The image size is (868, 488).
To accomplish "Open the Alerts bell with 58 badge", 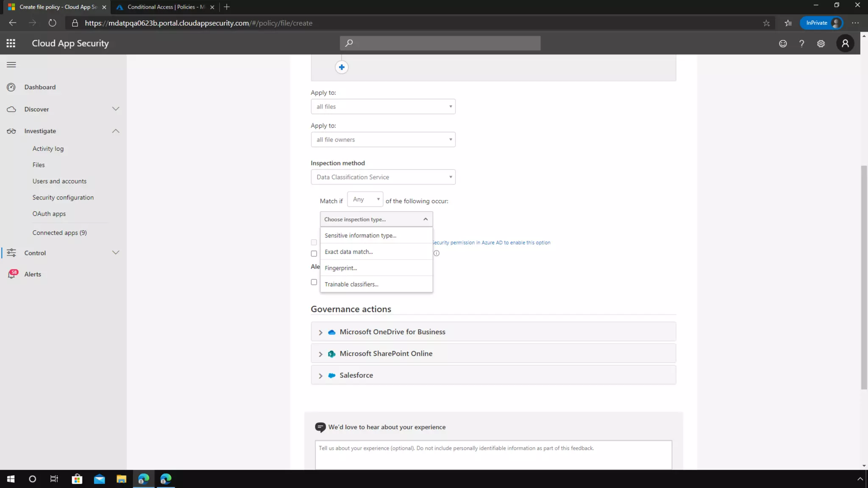I will coord(12,274).
